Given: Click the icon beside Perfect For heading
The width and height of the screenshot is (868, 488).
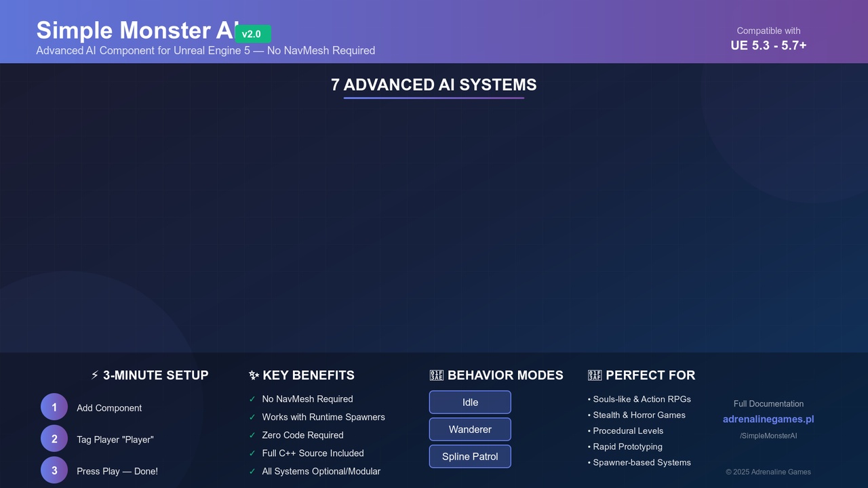Looking at the screenshot, I should (x=595, y=375).
